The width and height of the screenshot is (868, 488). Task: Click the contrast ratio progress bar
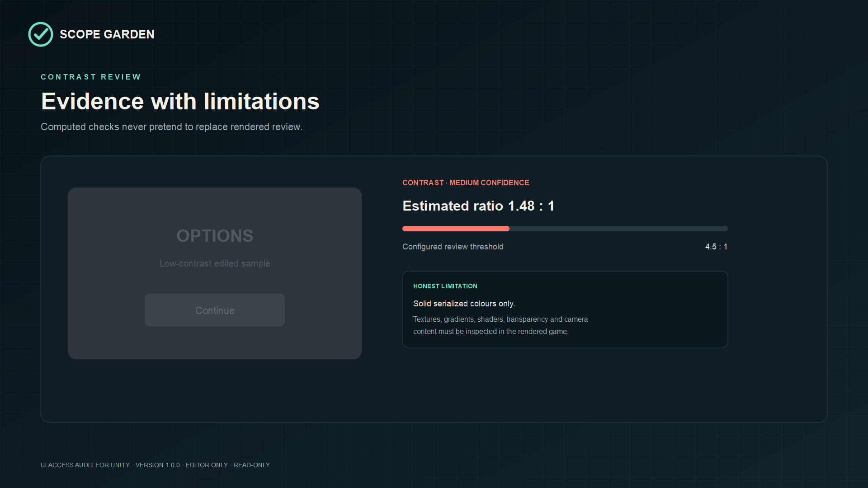565,229
